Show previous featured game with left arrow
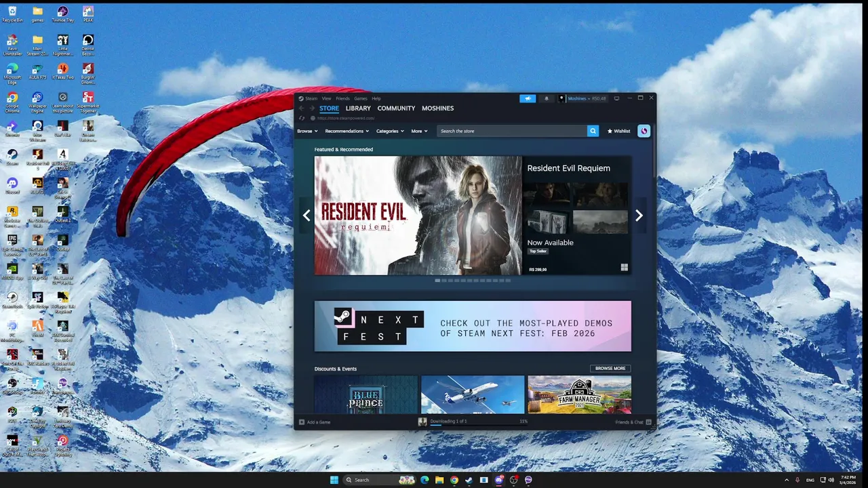This screenshot has width=868, height=488. [x=307, y=216]
